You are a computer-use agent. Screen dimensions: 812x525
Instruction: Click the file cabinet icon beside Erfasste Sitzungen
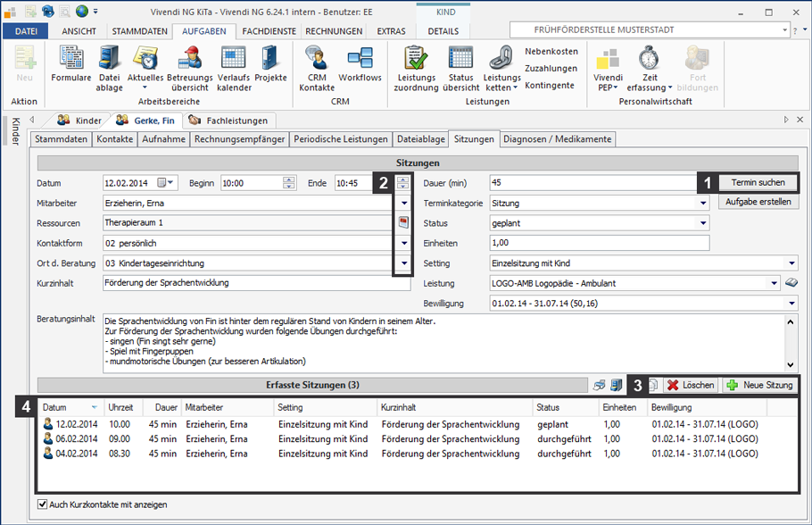[x=616, y=385]
